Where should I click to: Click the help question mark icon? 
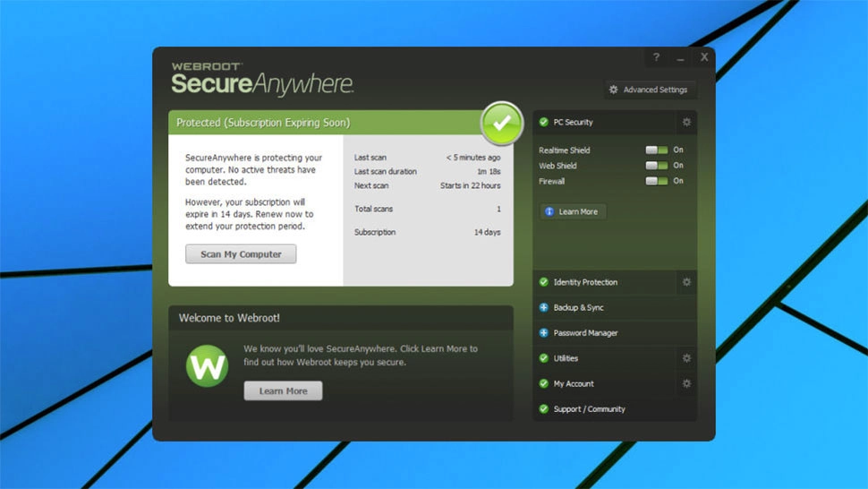656,57
